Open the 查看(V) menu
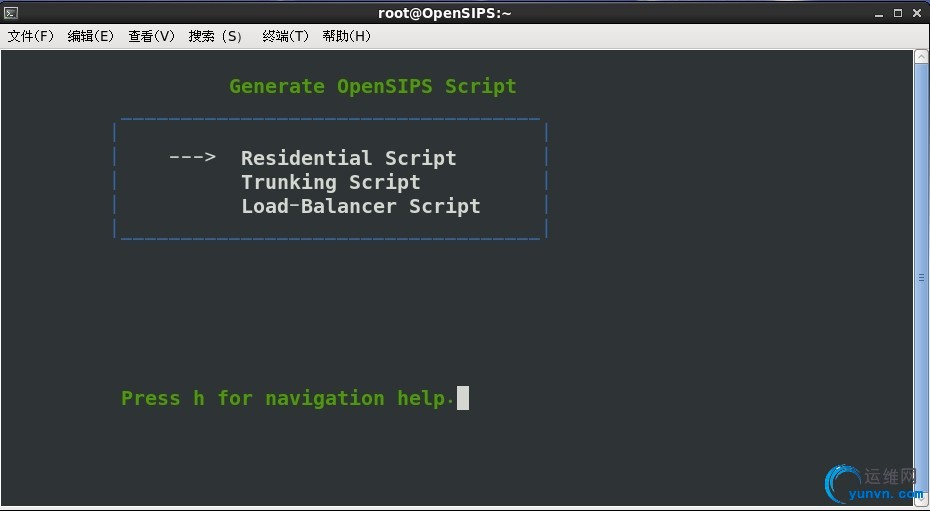 tap(152, 36)
